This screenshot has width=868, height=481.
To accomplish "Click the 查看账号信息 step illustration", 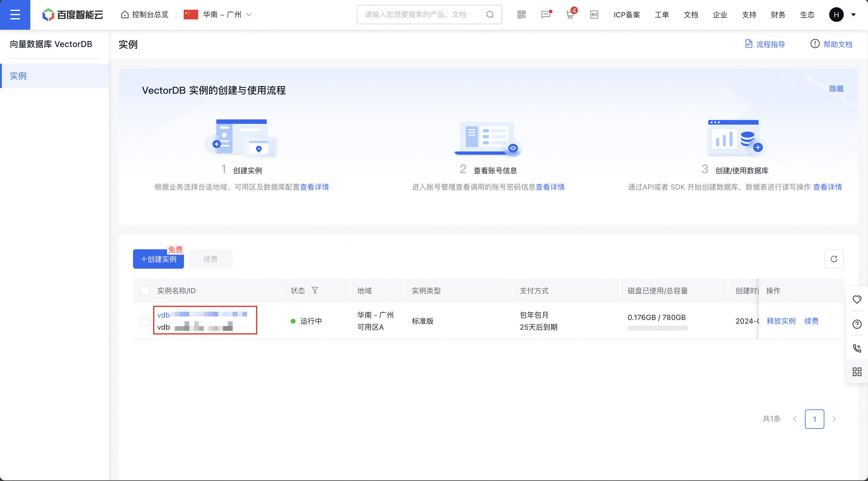I will pos(488,138).
